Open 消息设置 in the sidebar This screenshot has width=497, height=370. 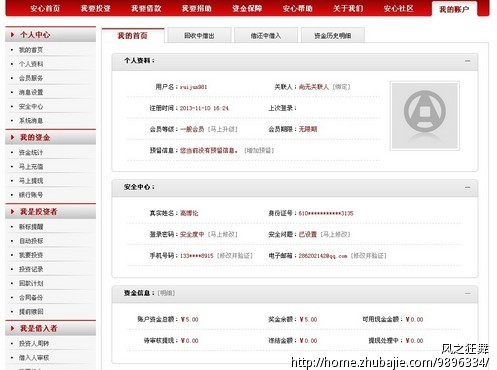tap(31, 92)
